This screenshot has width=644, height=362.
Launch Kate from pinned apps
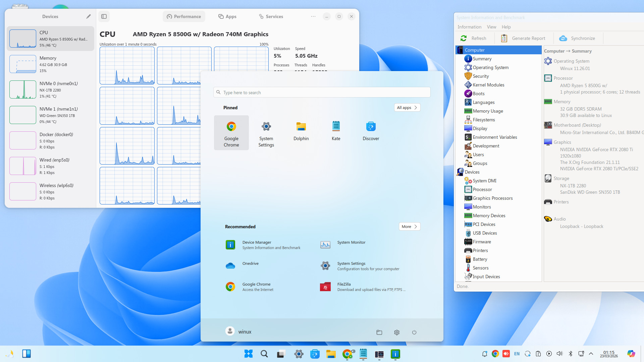tap(336, 131)
